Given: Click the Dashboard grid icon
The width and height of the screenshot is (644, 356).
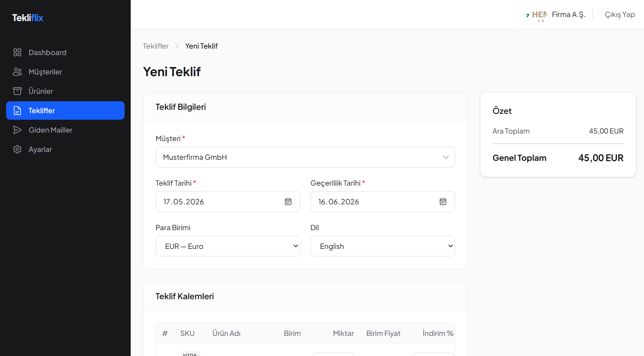Looking at the screenshot, I should (17, 52).
